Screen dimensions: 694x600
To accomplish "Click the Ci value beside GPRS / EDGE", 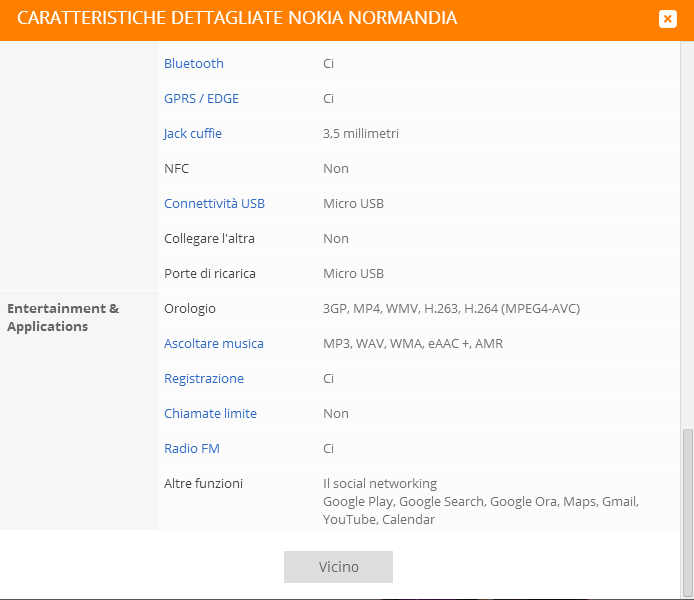I will (328, 98).
